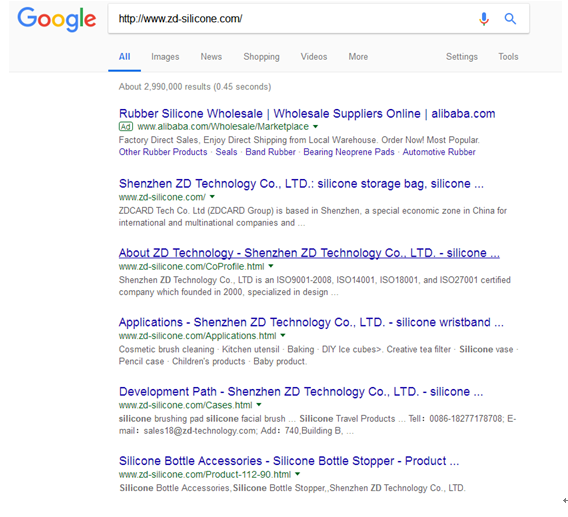Screen dimensions: 568x517
Task: Click the www.zd-silicone.com/Product-112-90.html URL text
Action: pos(205,474)
